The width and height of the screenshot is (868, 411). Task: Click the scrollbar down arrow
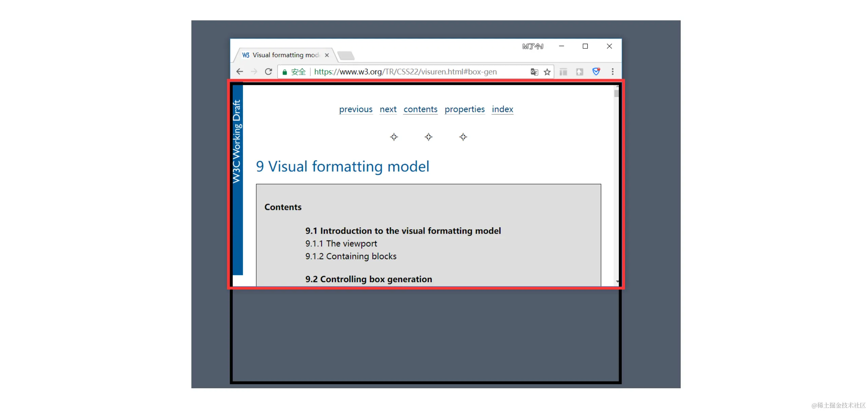(617, 281)
